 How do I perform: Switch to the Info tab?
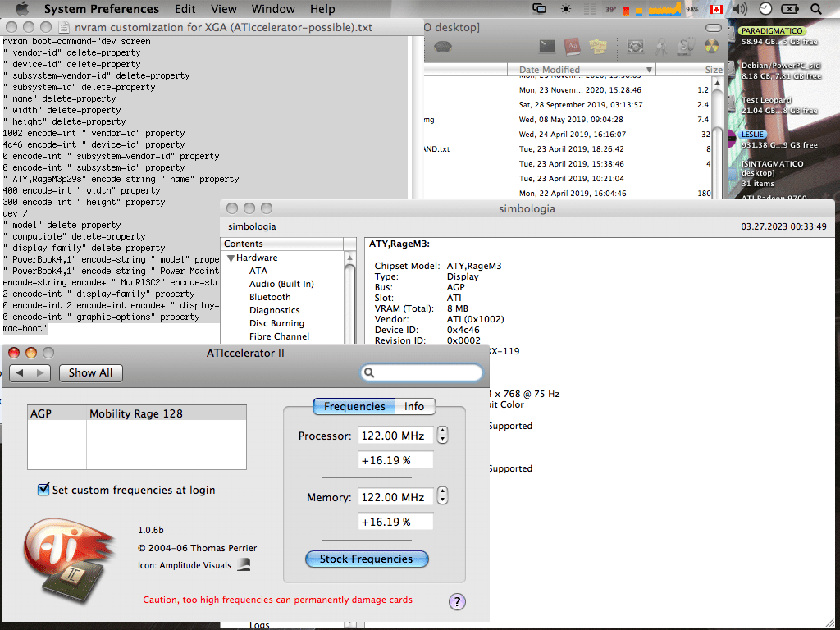(x=414, y=407)
